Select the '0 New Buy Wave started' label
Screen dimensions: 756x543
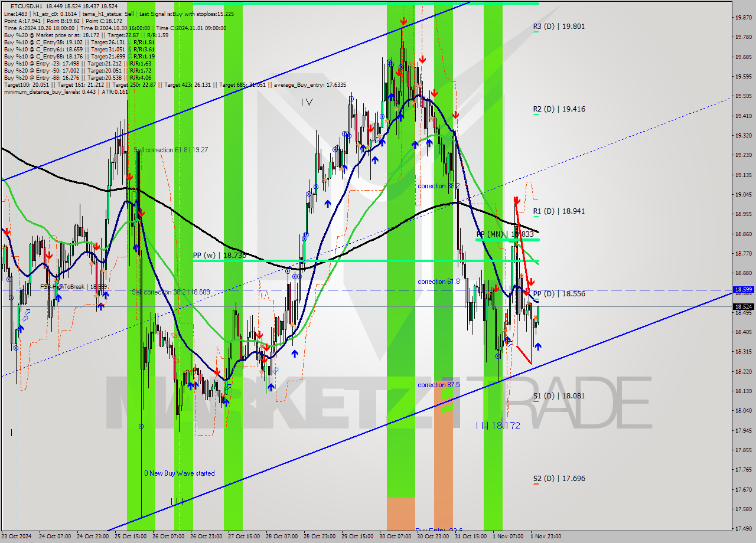click(x=180, y=473)
